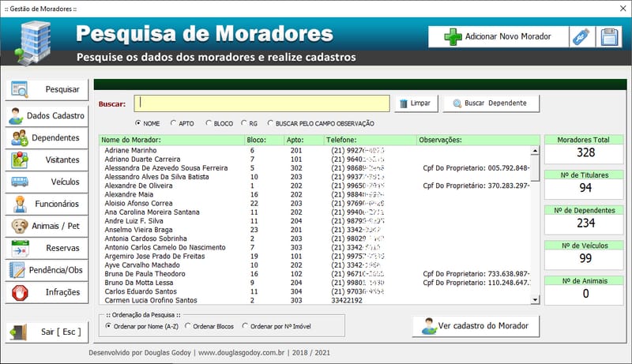Close the Gestão de Moradores window
This screenshot has width=632, height=364.
(x=623, y=9)
